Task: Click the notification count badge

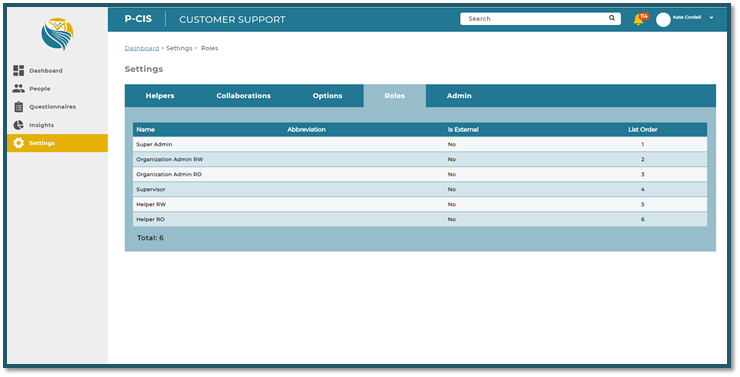Action: coord(644,17)
